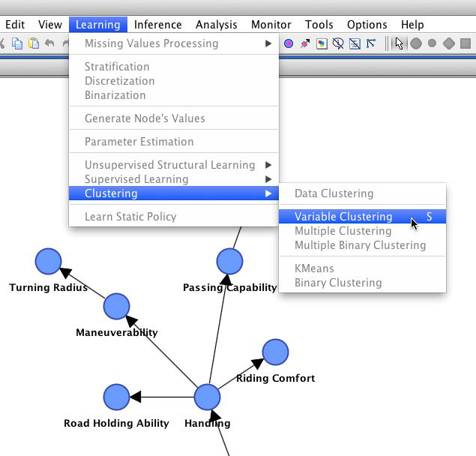Select the Riding Comfort node circle
The width and height of the screenshot is (476, 456).
point(275,352)
